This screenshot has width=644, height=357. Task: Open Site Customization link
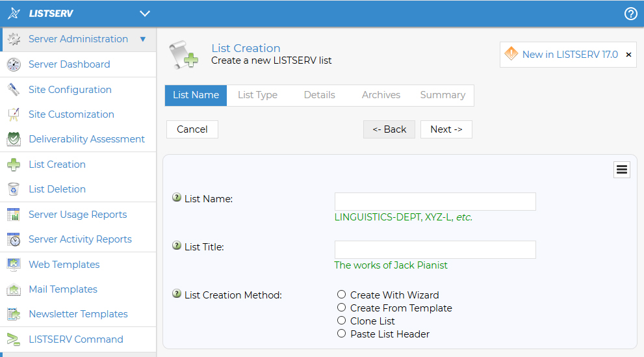pos(71,114)
